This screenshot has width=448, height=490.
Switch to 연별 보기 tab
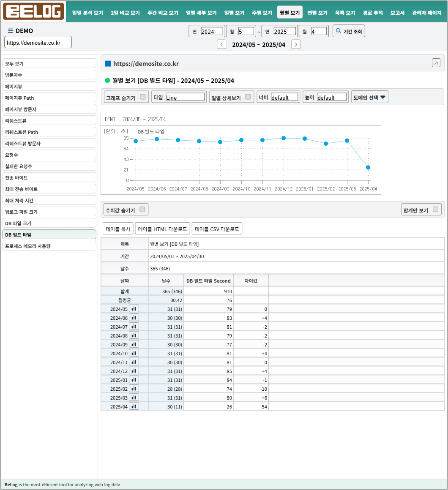pyautogui.click(x=317, y=13)
